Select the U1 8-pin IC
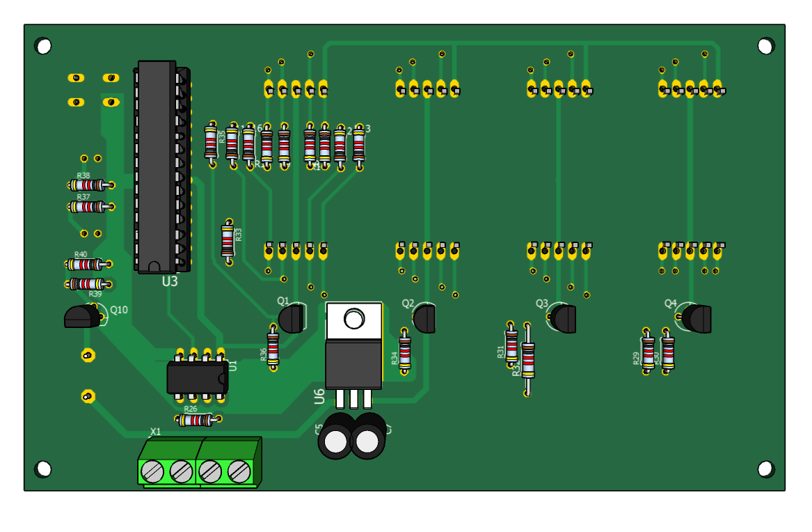Image resolution: width=812 pixels, height=532 pixels. point(197,378)
